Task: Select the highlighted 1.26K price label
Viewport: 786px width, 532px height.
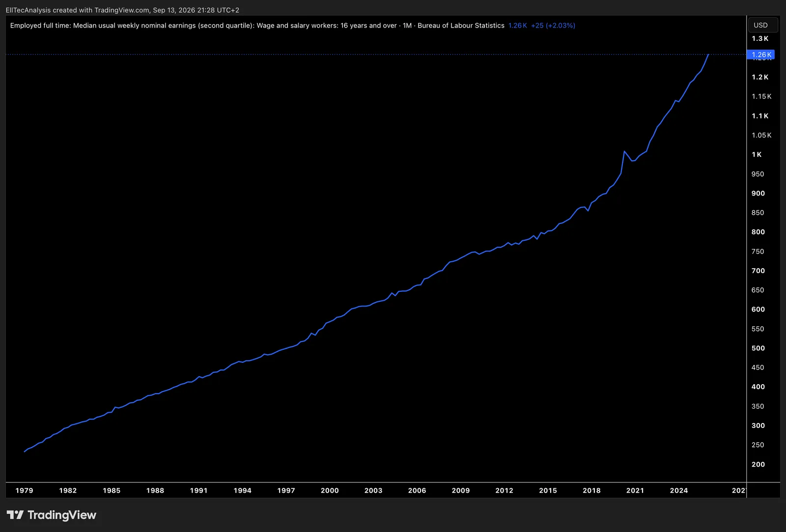Action: [x=760, y=55]
